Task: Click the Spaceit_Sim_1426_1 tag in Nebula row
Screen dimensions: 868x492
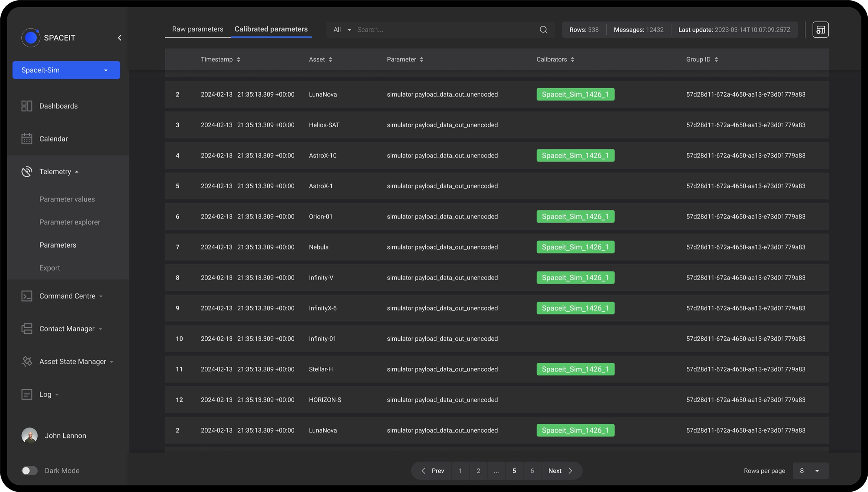Action: coord(575,247)
